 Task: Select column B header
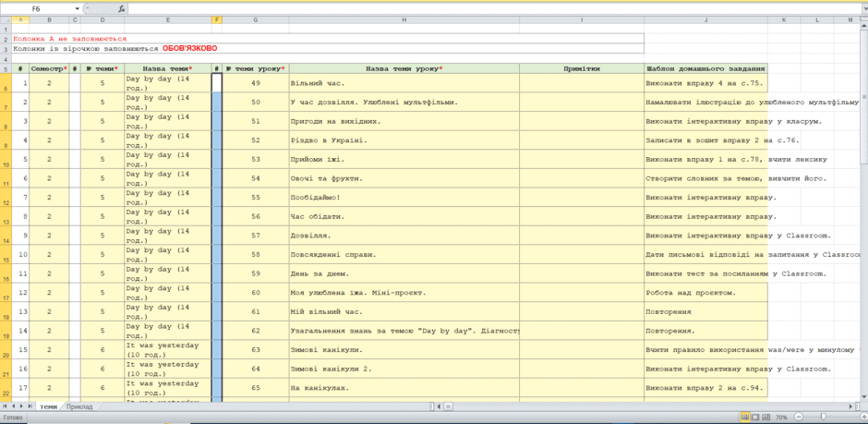point(49,20)
